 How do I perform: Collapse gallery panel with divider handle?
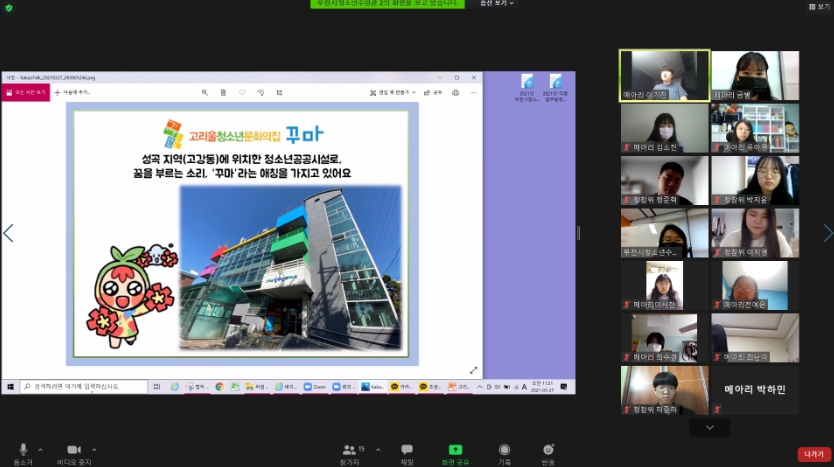(579, 232)
